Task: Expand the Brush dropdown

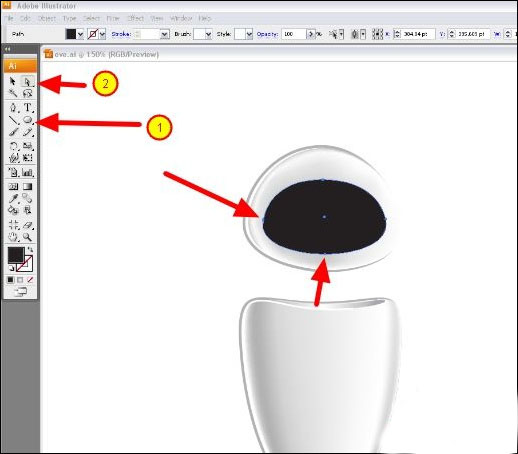Action: pyautogui.click(x=208, y=34)
